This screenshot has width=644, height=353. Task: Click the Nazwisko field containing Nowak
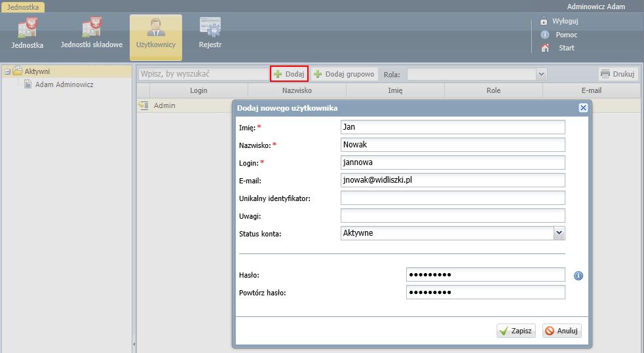click(453, 145)
